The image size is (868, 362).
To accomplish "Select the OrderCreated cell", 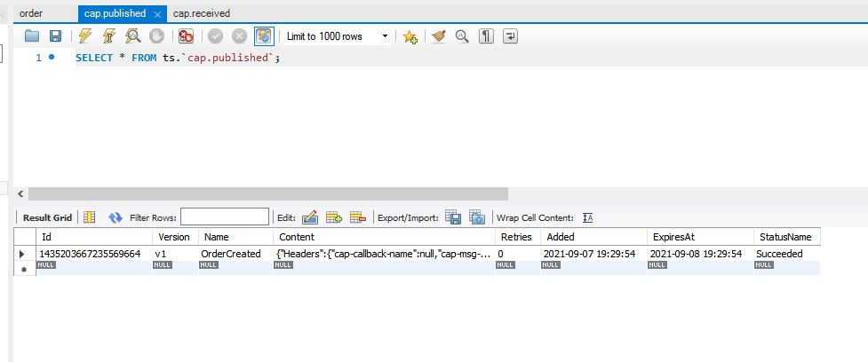I will tap(235, 254).
